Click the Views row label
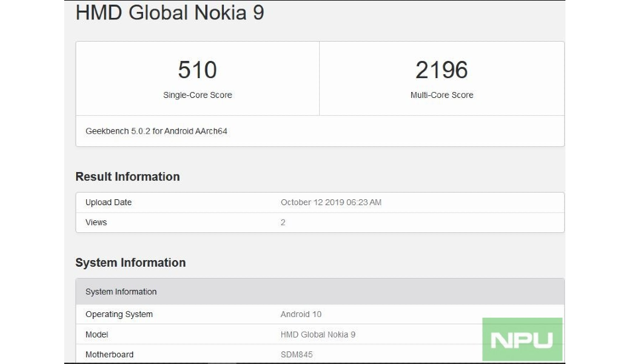The height and width of the screenshot is (364, 629). tap(96, 222)
